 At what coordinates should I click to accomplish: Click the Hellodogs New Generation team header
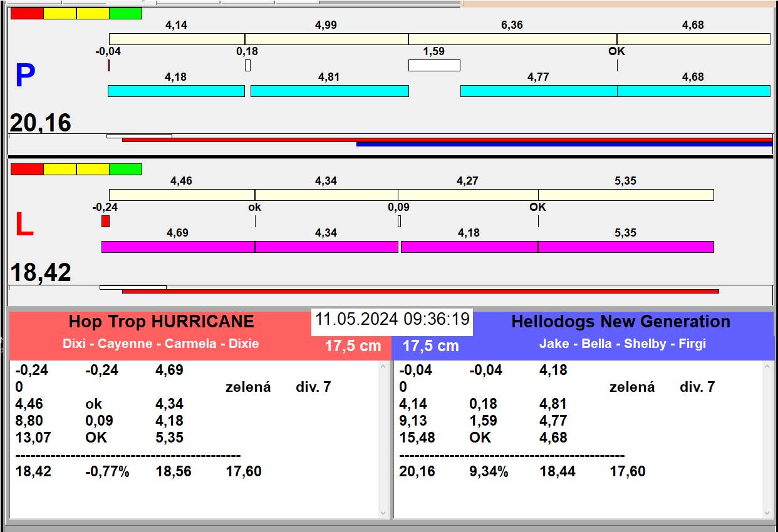[620, 322]
